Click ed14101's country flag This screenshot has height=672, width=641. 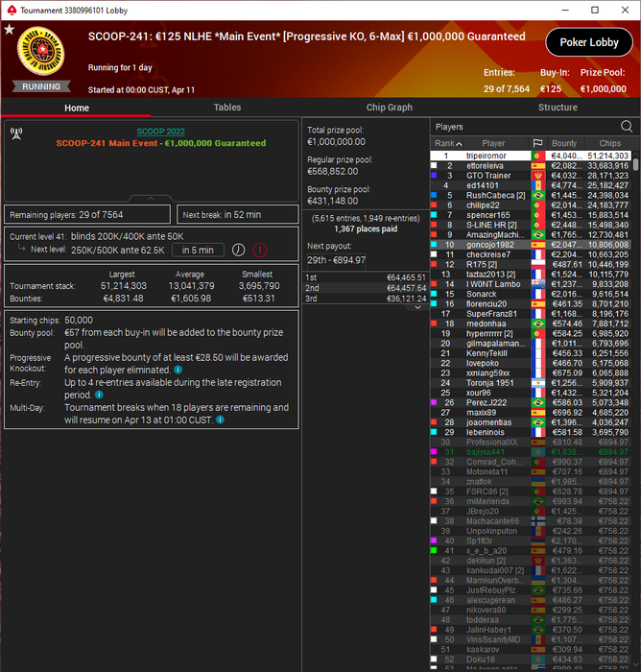pyautogui.click(x=537, y=185)
